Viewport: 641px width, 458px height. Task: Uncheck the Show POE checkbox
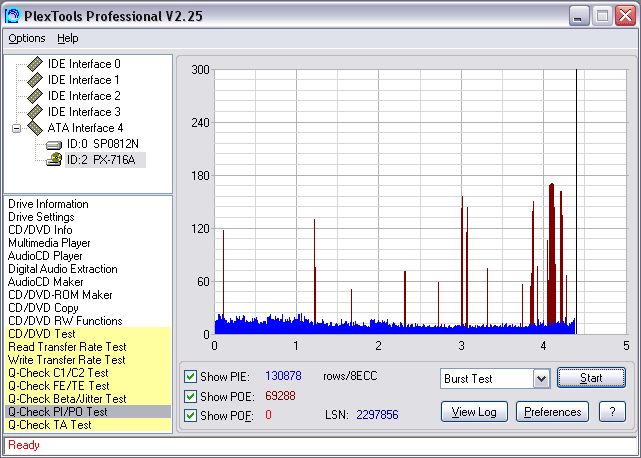(x=190, y=396)
